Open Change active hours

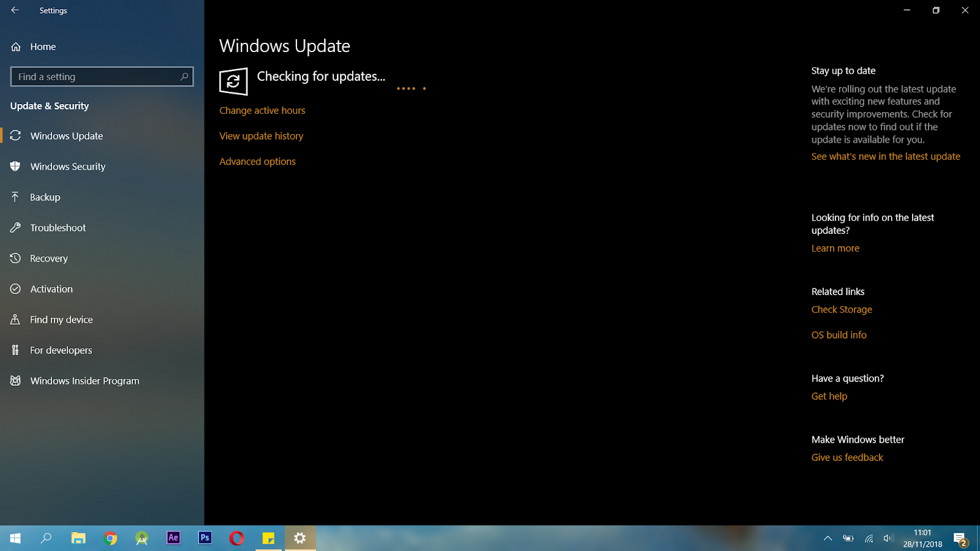point(262,110)
